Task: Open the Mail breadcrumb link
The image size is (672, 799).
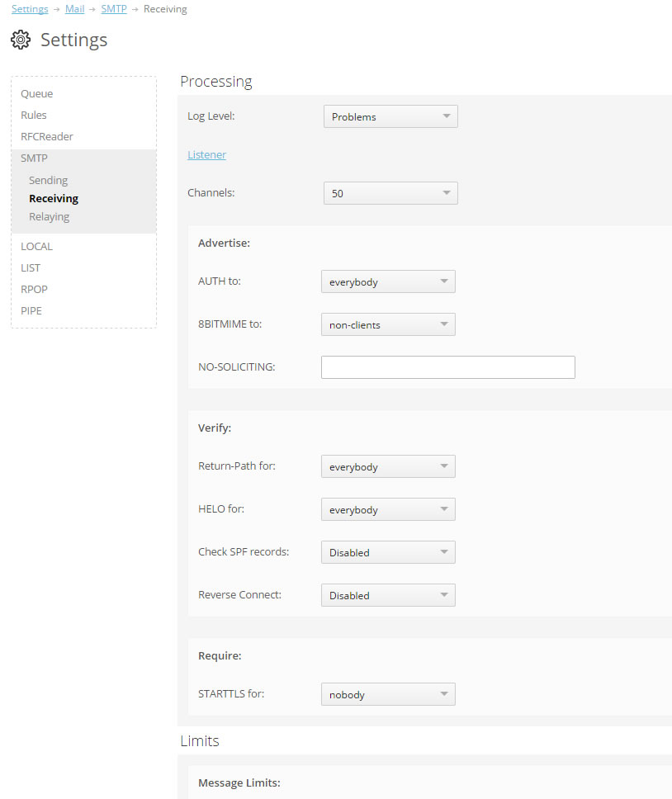Action: (74, 9)
